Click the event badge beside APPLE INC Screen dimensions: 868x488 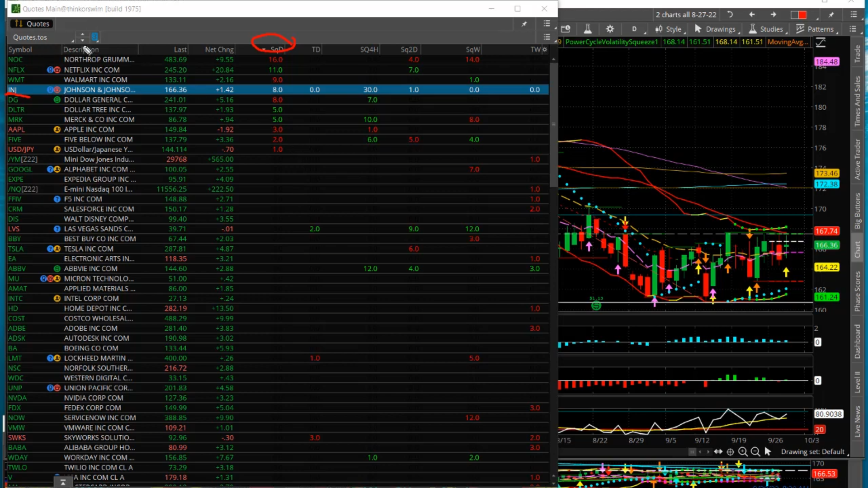(x=57, y=129)
